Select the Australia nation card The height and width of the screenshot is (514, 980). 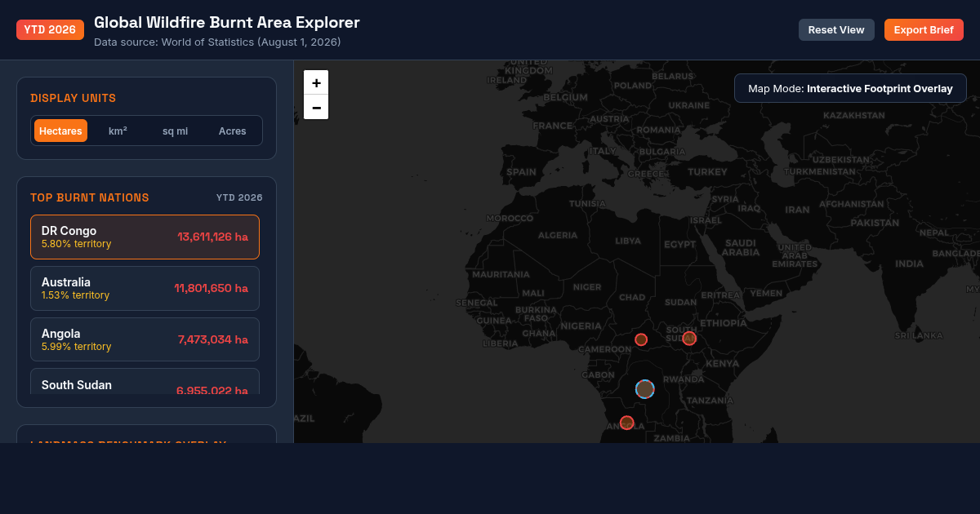click(x=145, y=289)
